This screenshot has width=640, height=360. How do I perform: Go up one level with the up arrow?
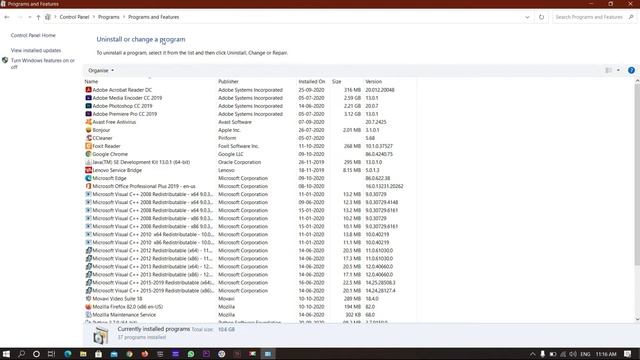(38, 17)
